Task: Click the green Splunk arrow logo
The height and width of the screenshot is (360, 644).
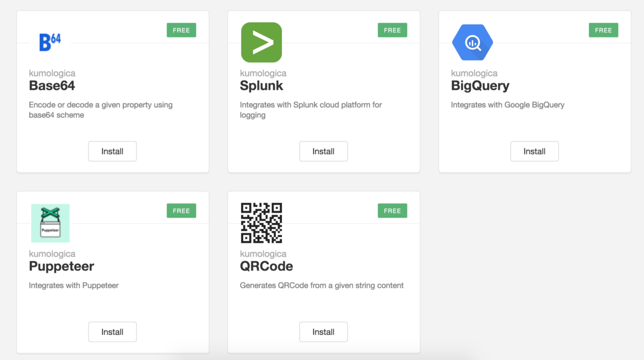Action: 261,42
